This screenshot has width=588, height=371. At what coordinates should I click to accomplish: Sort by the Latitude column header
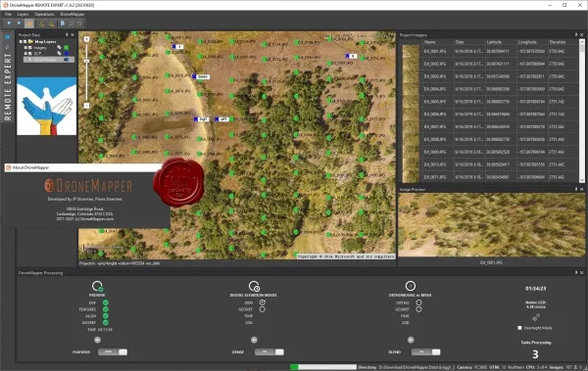click(501, 42)
